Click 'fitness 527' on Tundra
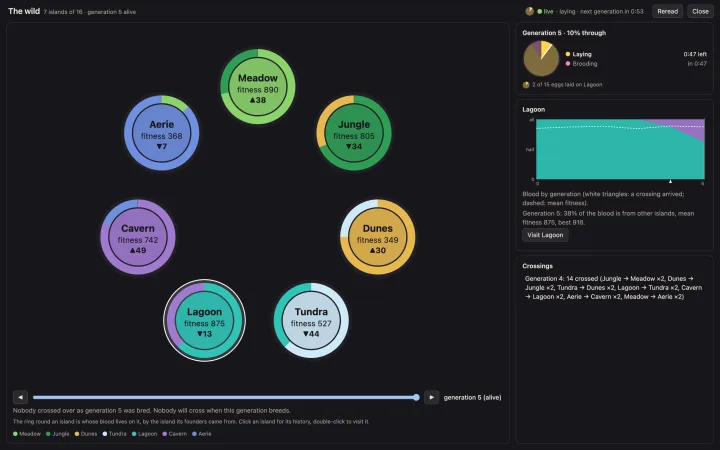The image size is (720, 450). (311, 324)
